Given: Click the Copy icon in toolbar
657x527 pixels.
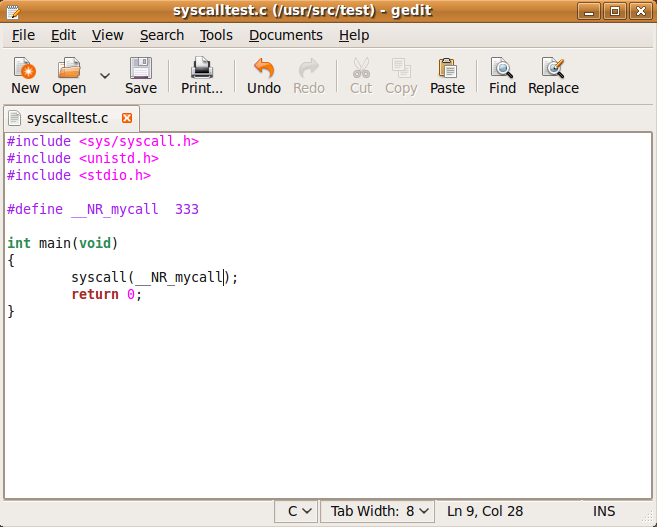Looking at the screenshot, I should click(x=401, y=76).
